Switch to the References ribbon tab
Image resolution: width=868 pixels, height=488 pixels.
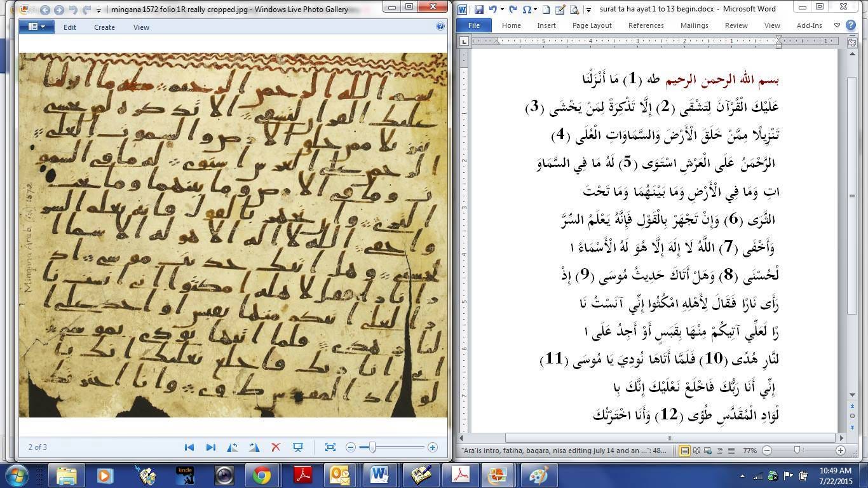click(646, 25)
